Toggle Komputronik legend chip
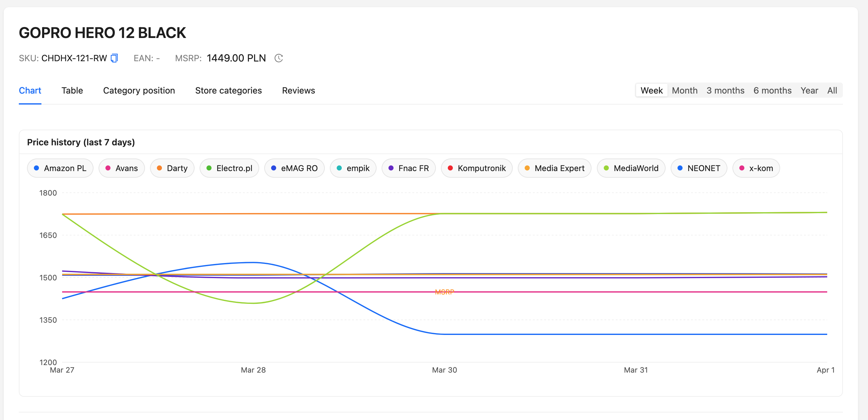This screenshot has height=420, width=868. pyautogui.click(x=476, y=168)
